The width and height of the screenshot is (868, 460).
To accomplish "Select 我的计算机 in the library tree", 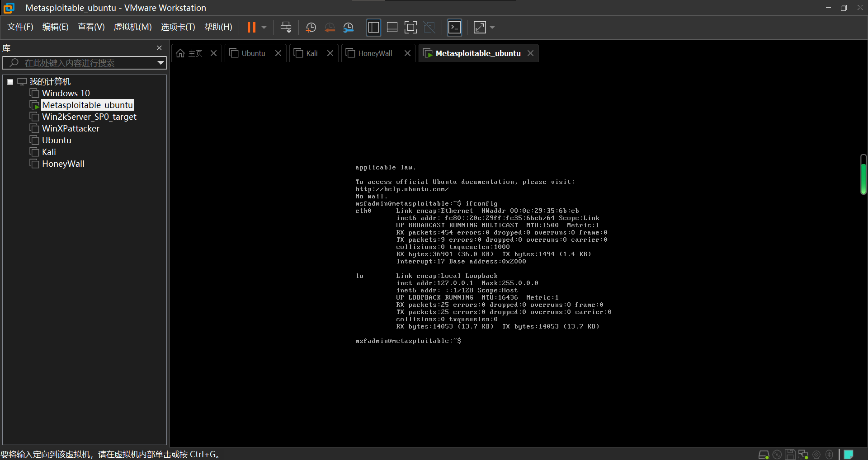I will 50,81.
